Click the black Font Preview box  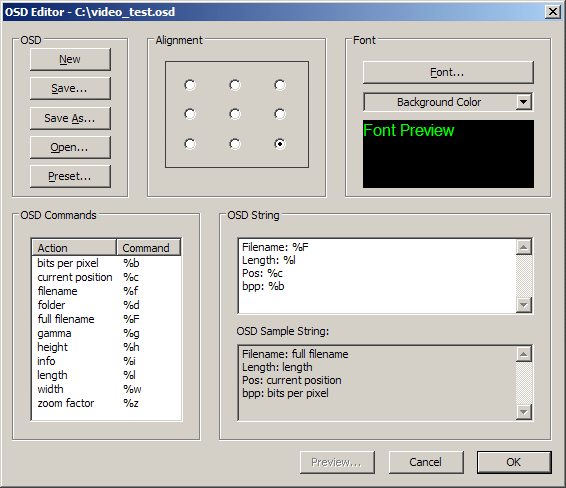pyautogui.click(x=448, y=154)
